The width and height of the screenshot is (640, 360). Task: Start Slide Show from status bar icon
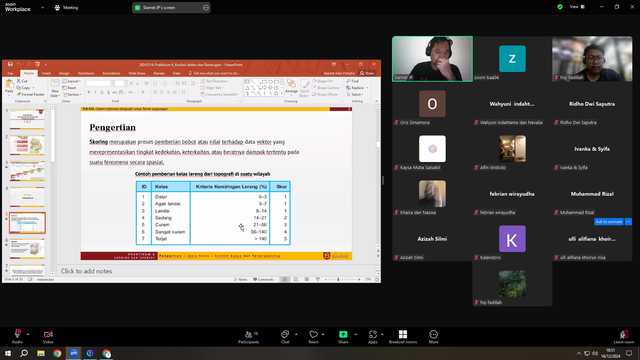tap(318, 280)
